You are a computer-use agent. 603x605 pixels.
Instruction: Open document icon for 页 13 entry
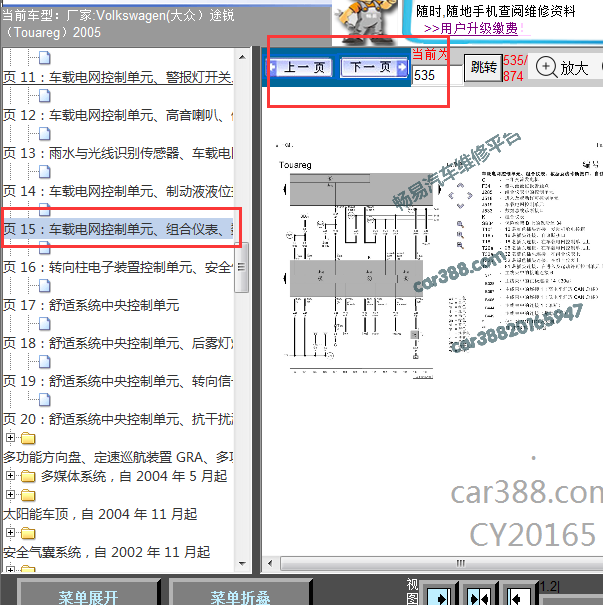45,134
